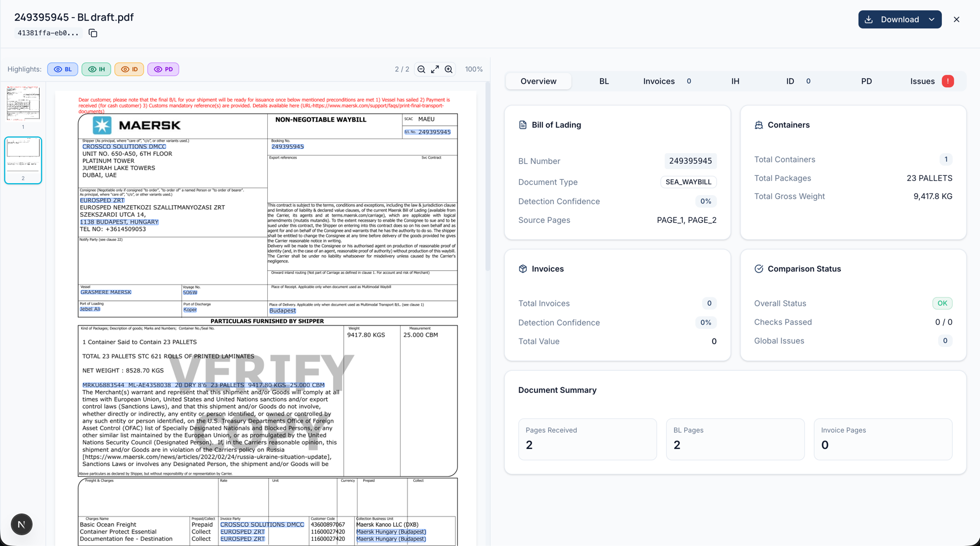Screen dimensions: 980x546
Task: Click the red Issues alert badge
Action: pos(948,81)
